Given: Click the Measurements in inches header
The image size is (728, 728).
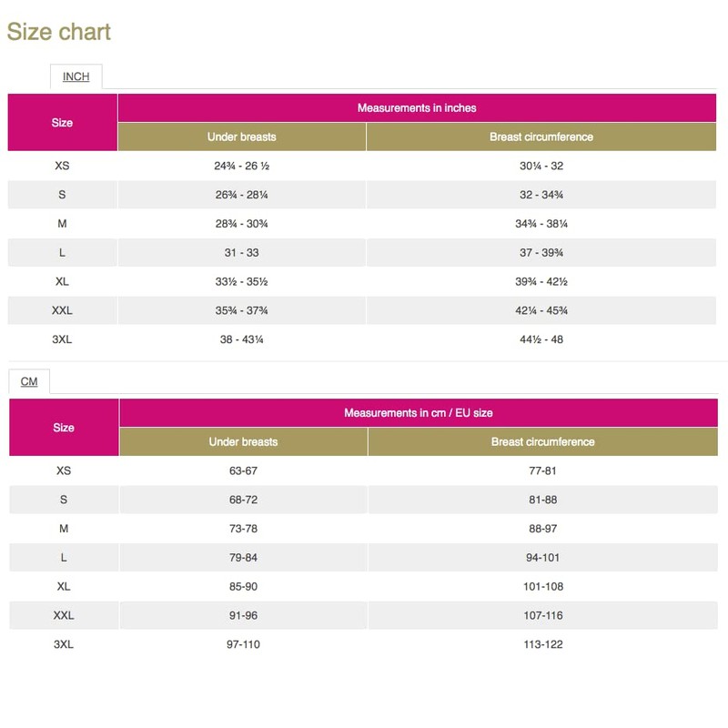Looking at the screenshot, I should click(421, 106).
